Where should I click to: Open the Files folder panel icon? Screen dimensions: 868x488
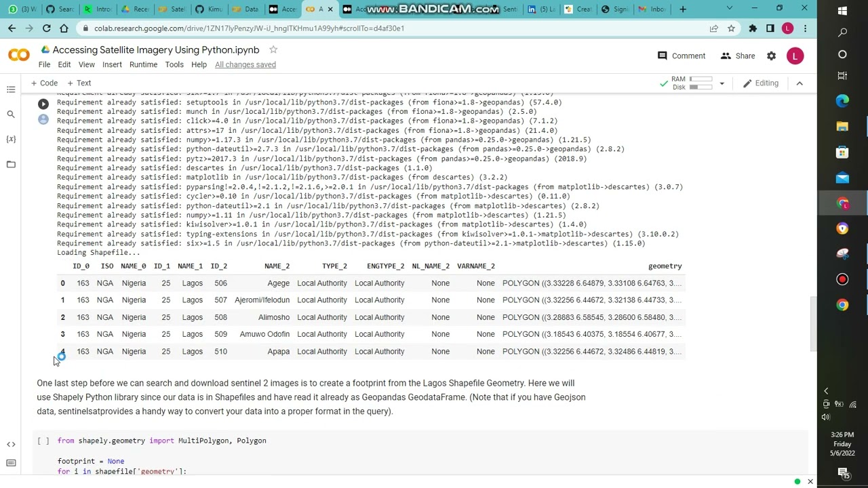click(x=11, y=164)
